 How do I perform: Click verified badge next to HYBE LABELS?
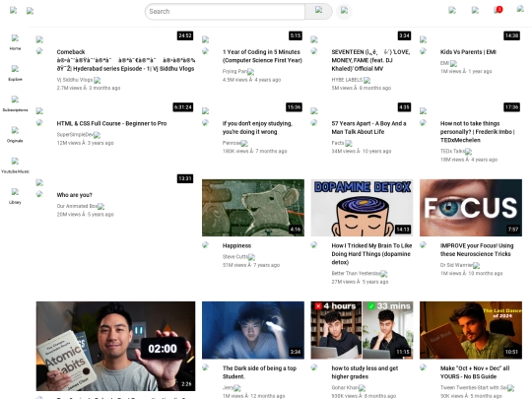tap(366, 81)
